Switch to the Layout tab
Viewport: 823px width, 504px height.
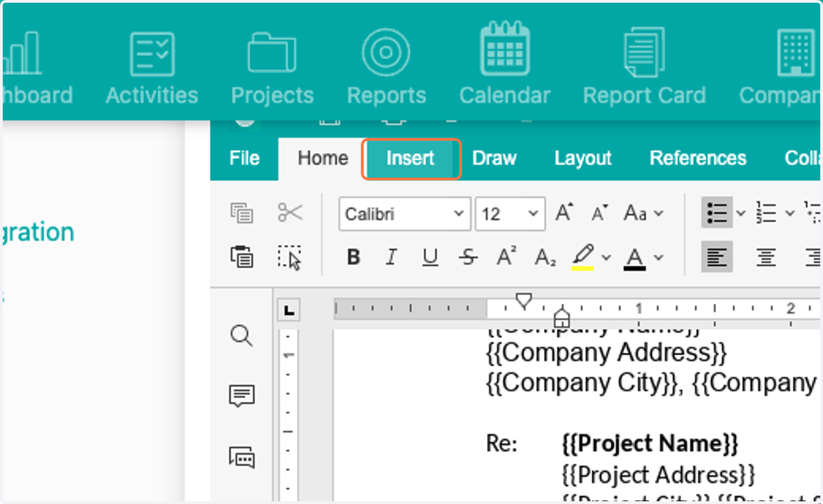583,158
